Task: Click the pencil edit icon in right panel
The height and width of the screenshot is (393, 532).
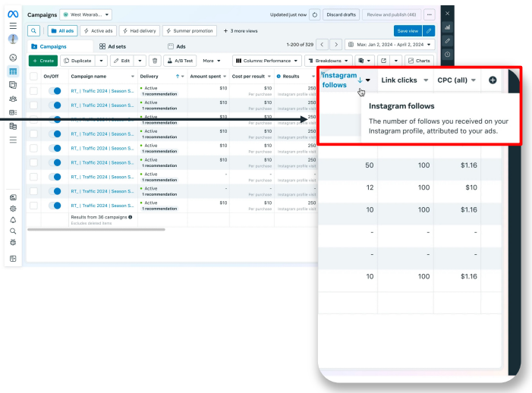Action: (448, 41)
